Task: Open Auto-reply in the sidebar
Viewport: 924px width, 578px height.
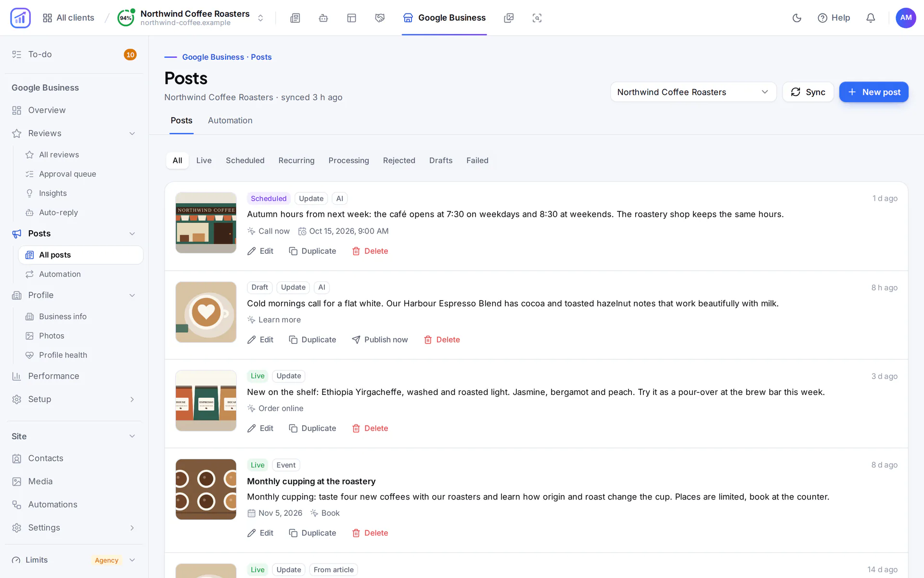Action: click(81, 212)
